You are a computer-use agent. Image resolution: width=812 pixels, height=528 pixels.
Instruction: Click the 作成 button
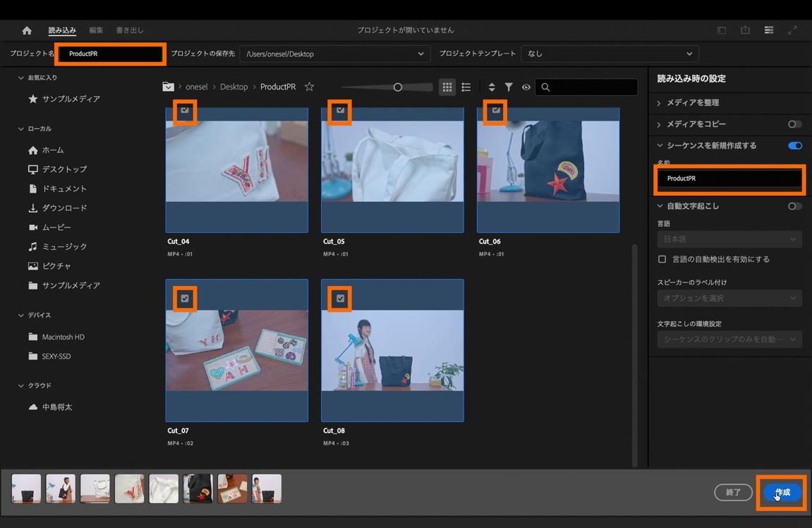tap(782, 492)
